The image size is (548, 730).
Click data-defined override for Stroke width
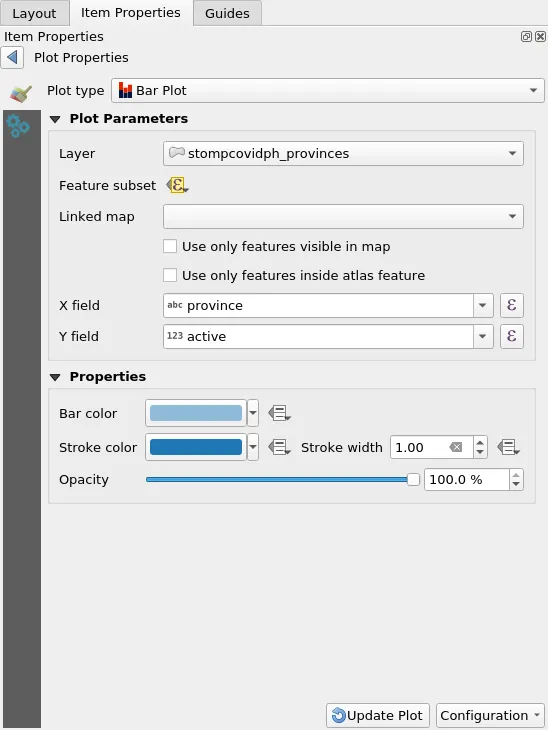pyautogui.click(x=508, y=447)
